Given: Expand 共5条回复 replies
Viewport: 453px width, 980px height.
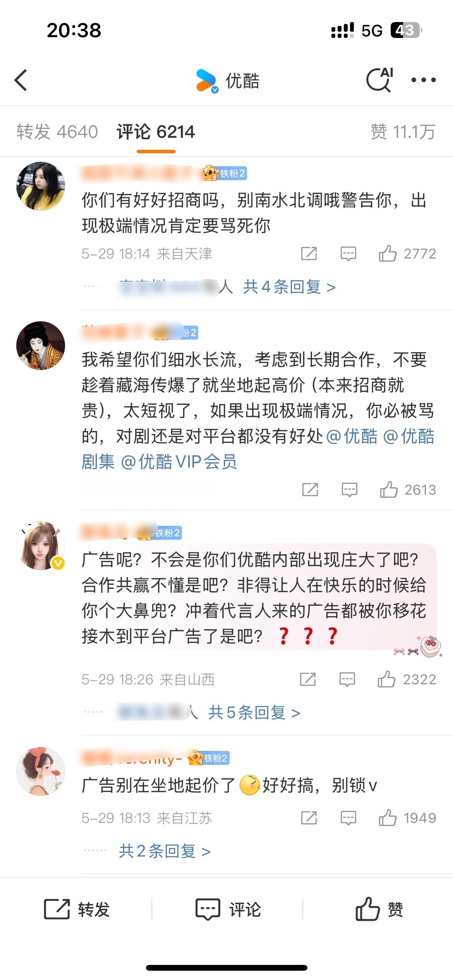Looking at the screenshot, I should pyautogui.click(x=254, y=712).
